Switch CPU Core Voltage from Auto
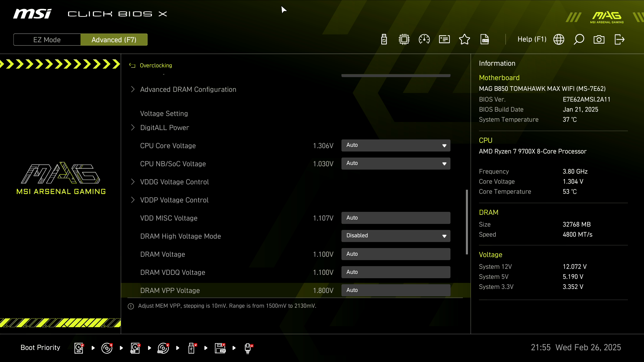Image resolution: width=644 pixels, height=362 pixels. click(396, 145)
